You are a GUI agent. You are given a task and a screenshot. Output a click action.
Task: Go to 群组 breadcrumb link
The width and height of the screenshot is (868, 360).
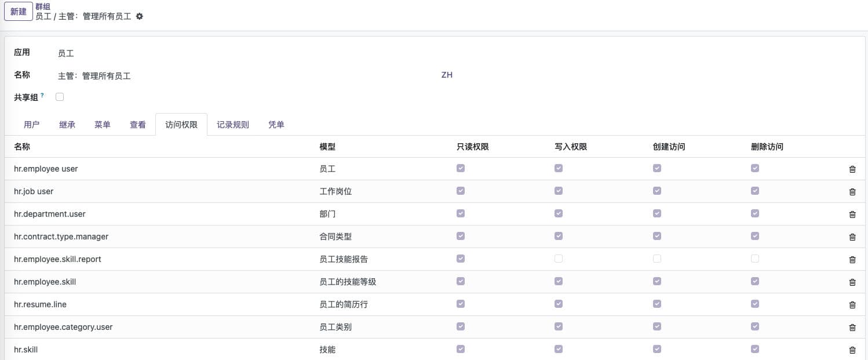(43, 6)
